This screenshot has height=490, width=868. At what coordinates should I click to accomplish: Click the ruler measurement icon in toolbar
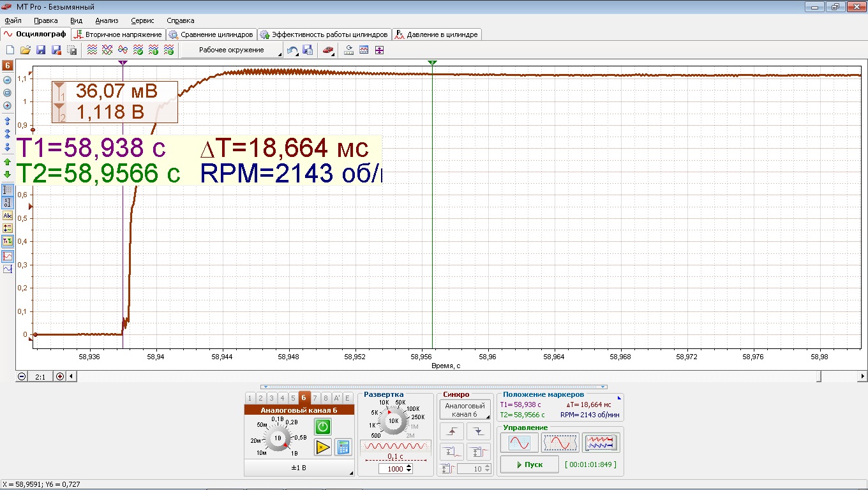[348, 50]
